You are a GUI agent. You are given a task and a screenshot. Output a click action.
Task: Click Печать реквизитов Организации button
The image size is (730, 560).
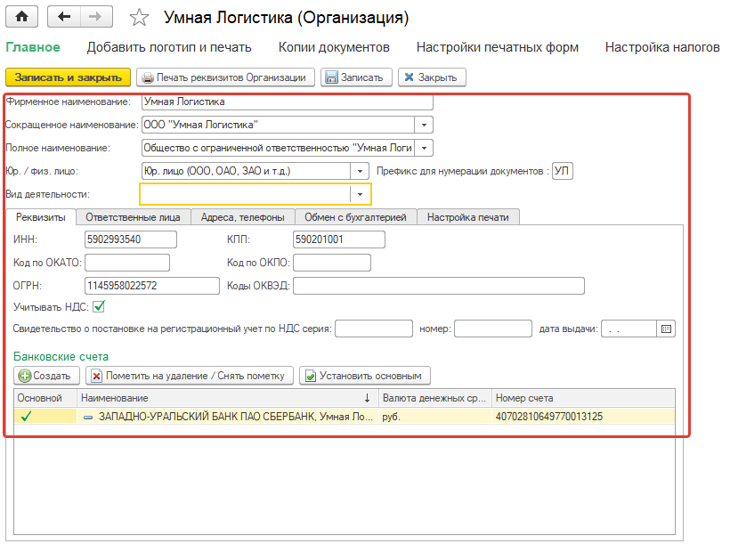[225, 77]
